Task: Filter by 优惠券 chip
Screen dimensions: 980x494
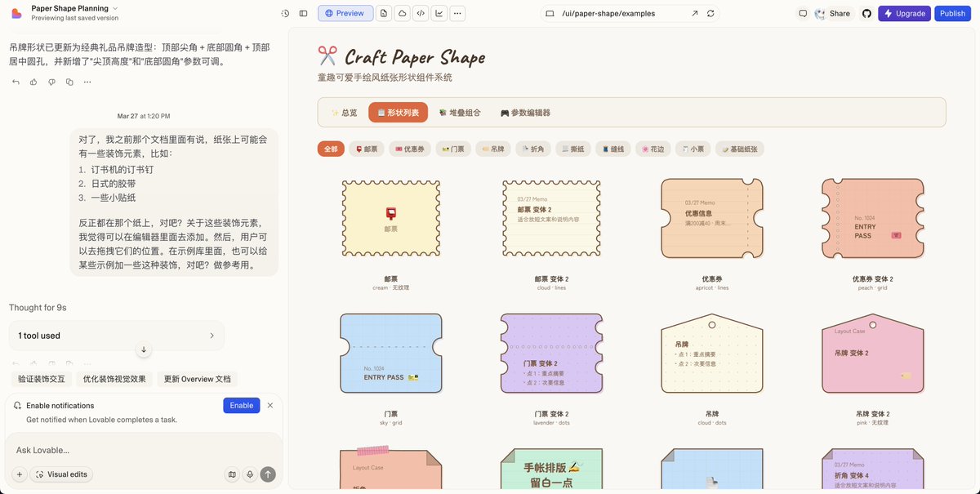Action: pyautogui.click(x=410, y=149)
